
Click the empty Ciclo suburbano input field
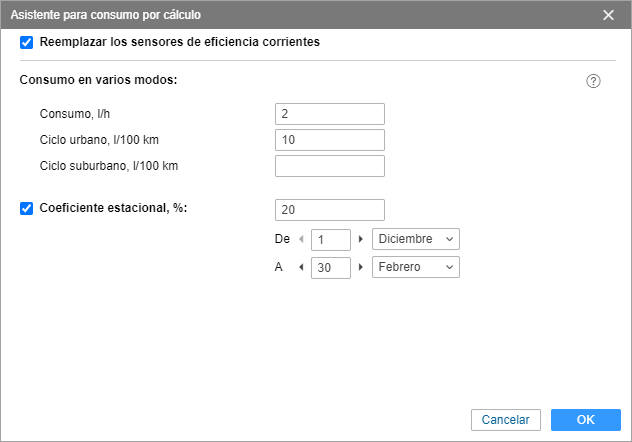(x=330, y=166)
